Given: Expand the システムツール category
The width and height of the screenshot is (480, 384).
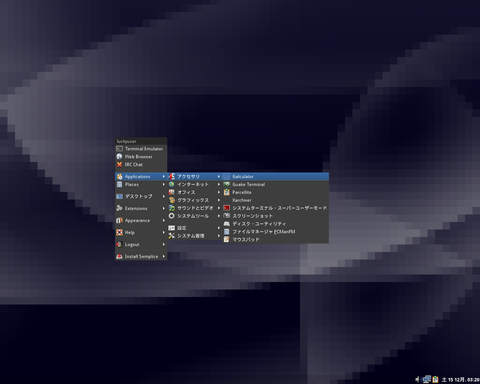Looking at the screenshot, I should 195,216.
